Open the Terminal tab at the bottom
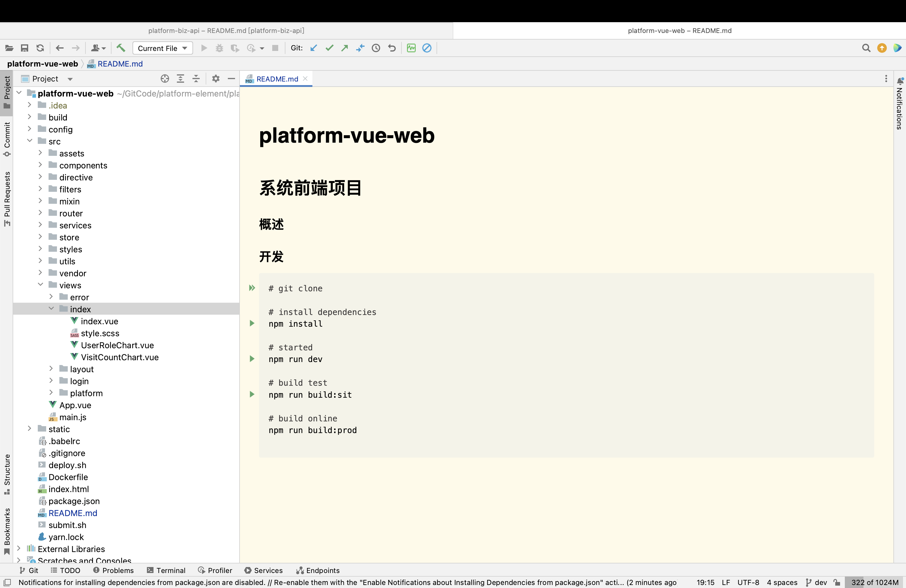 (166, 570)
